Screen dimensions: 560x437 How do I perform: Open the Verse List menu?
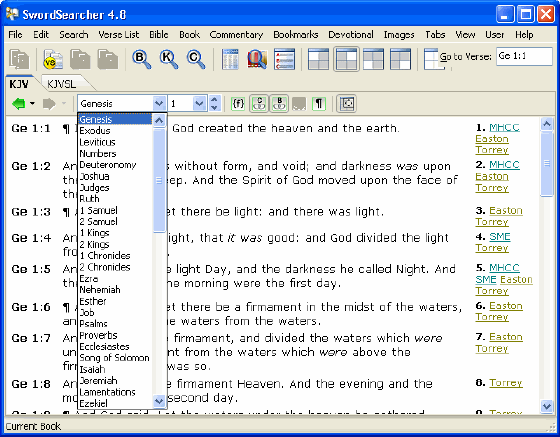pyautogui.click(x=119, y=35)
